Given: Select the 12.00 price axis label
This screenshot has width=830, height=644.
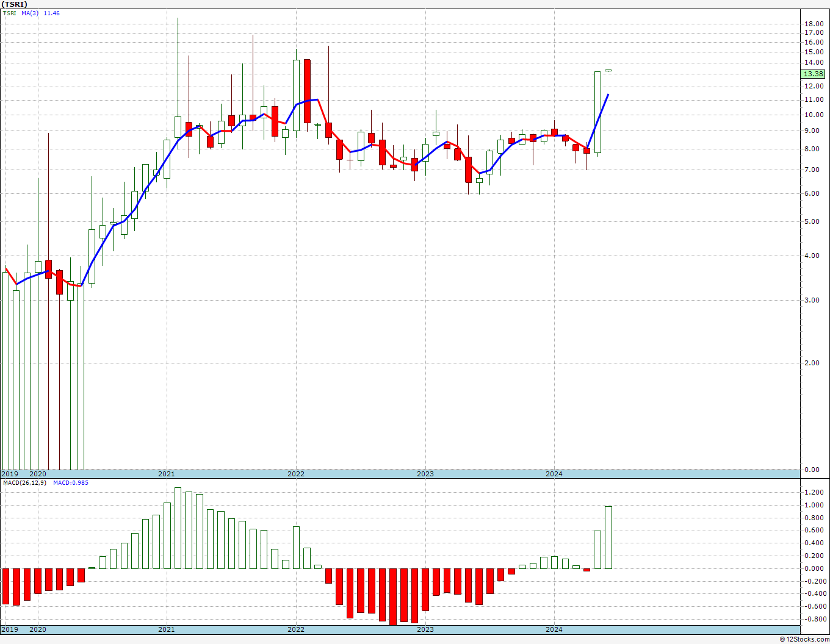Looking at the screenshot, I should pyautogui.click(x=814, y=86).
